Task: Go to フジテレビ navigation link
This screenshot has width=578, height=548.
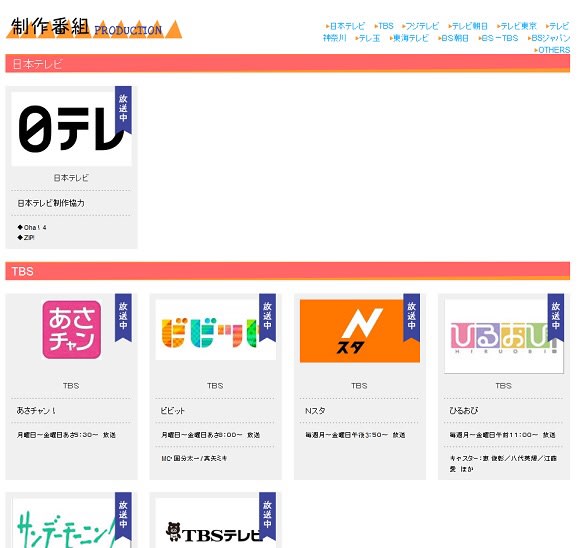Action: tap(421, 26)
